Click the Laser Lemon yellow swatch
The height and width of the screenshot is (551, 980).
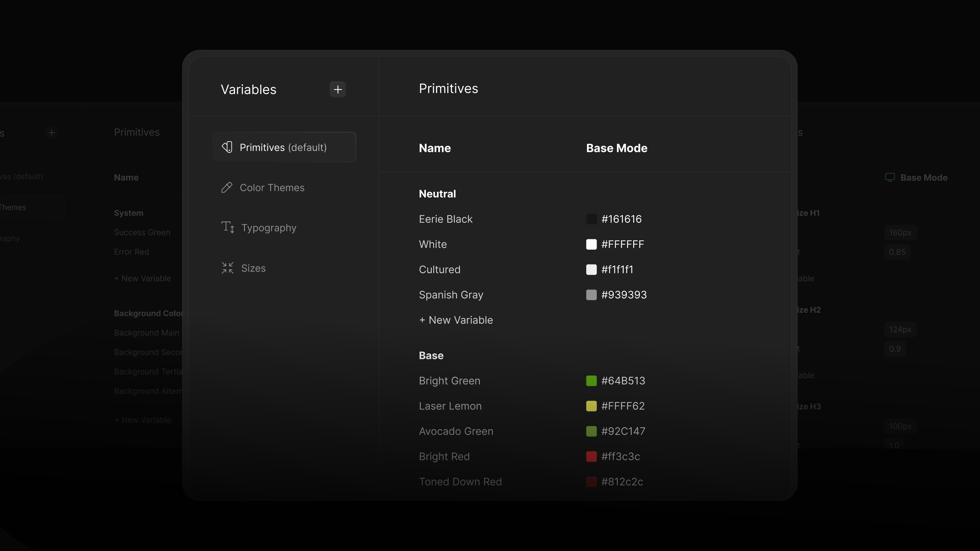[x=591, y=406]
